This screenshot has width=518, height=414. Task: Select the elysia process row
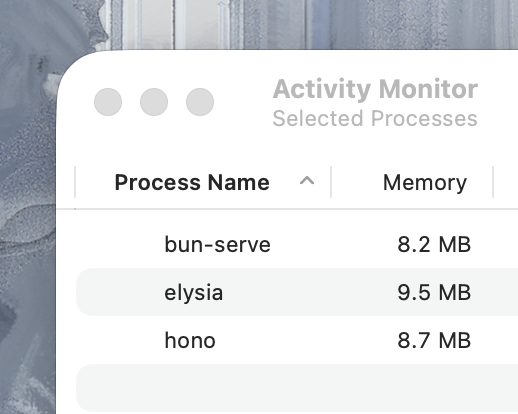click(x=297, y=292)
